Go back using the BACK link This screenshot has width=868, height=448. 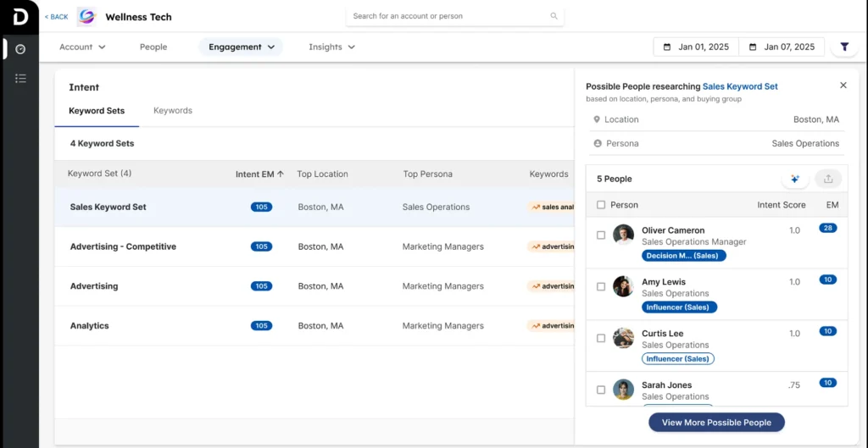pyautogui.click(x=57, y=17)
